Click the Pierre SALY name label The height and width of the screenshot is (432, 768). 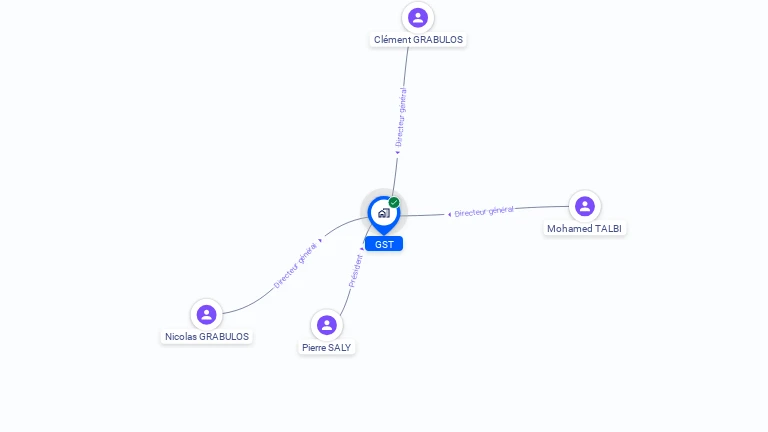(327, 348)
